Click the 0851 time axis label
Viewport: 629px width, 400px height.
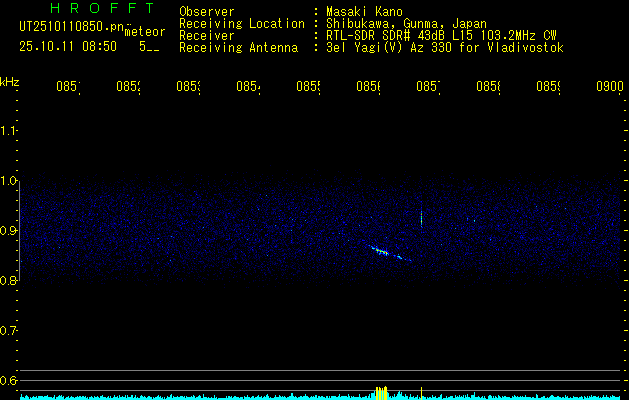(x=68, y=86)
